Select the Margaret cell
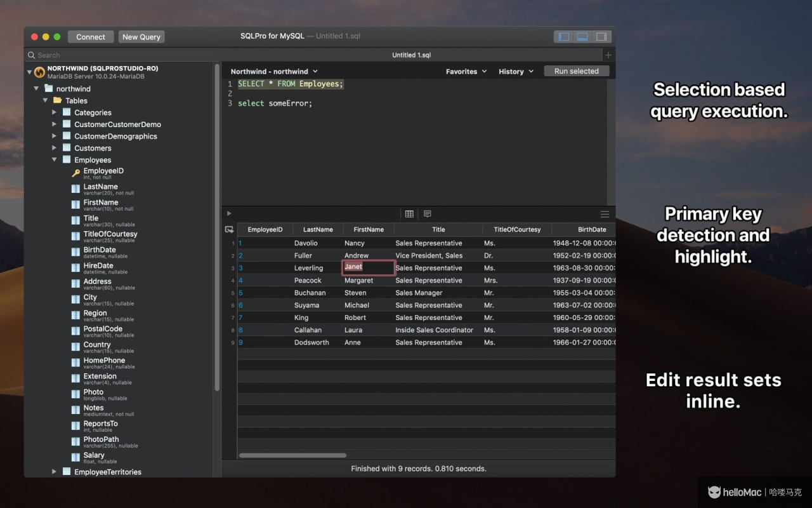The height and width of the screenshot is (508, 812). (369, 280)
